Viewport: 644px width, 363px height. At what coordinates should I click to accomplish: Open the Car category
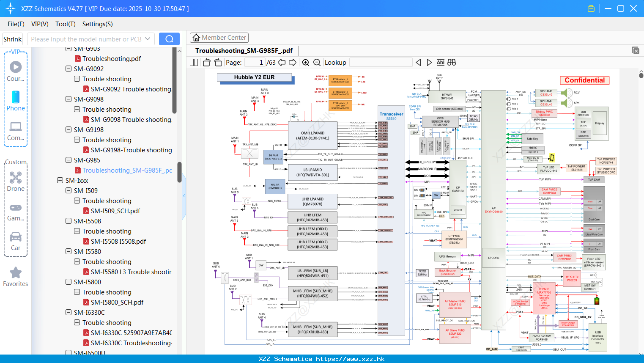tap(16, 241)
